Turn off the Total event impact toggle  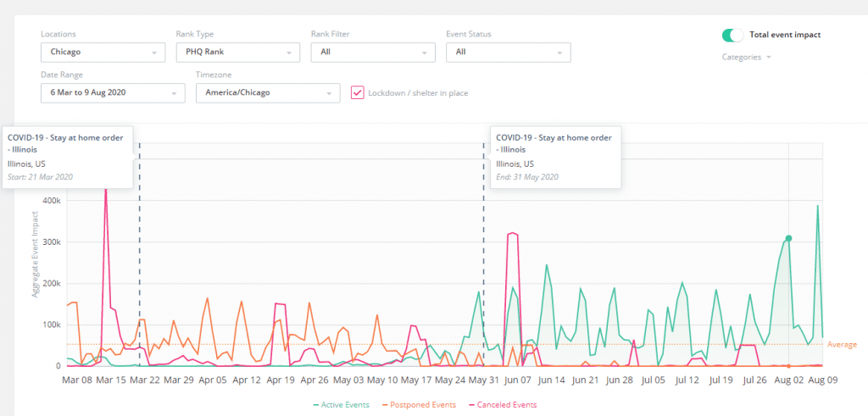coord(732,35)
